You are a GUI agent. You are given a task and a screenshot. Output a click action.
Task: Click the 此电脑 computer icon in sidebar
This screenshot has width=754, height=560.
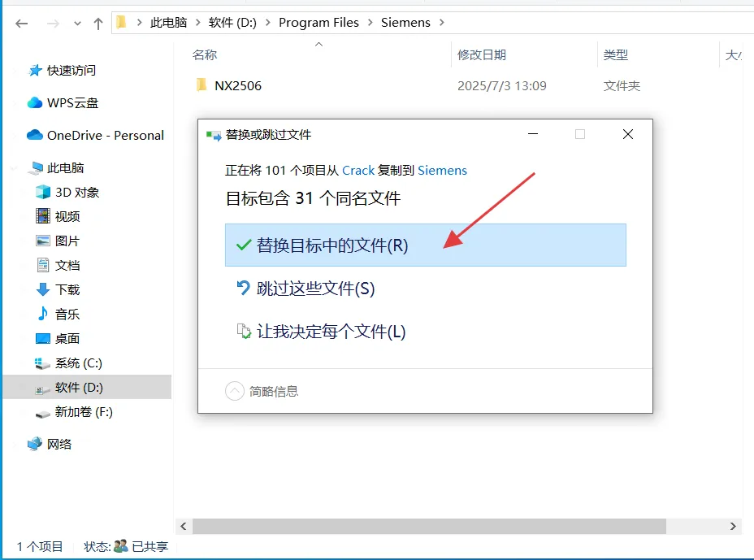point(35,168)
